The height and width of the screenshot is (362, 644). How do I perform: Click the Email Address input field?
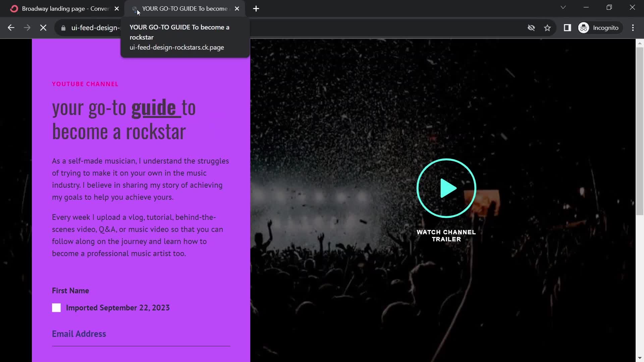pos(141,343)
